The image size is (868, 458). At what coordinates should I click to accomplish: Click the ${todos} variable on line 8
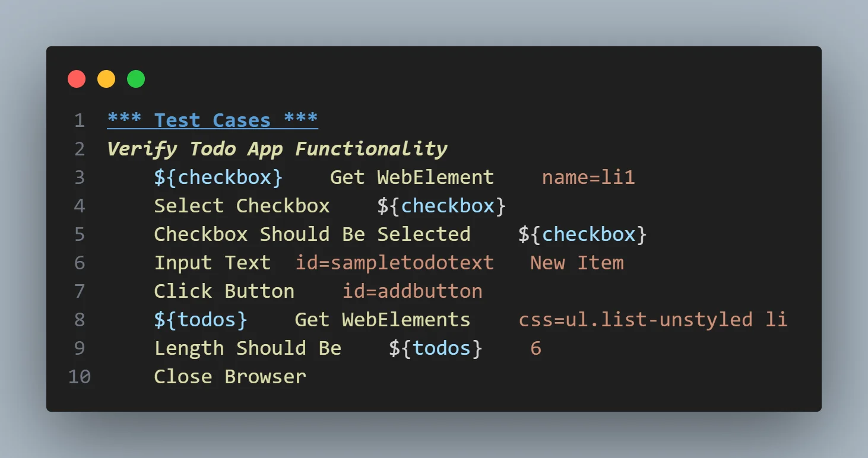pyautogui.click(x=201, y=320)
